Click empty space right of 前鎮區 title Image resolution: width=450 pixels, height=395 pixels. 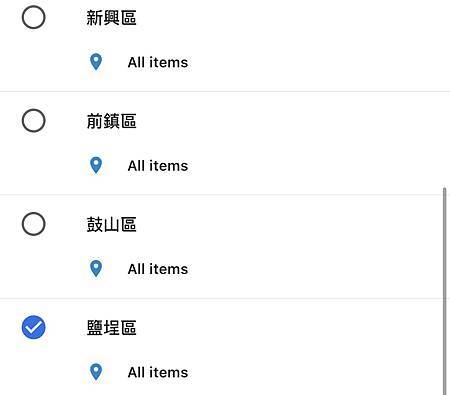[x=287, y=121]
